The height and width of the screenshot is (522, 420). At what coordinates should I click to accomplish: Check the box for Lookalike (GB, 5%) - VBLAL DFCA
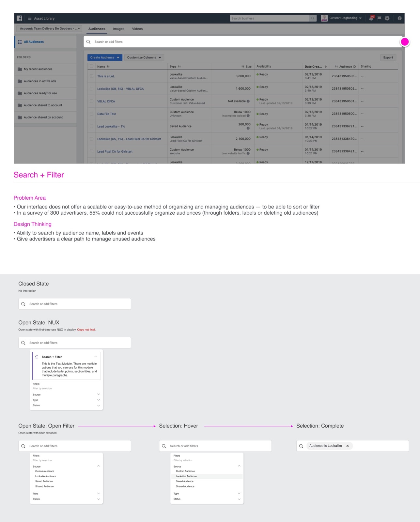pyautogui.click(x=91, y=89)
